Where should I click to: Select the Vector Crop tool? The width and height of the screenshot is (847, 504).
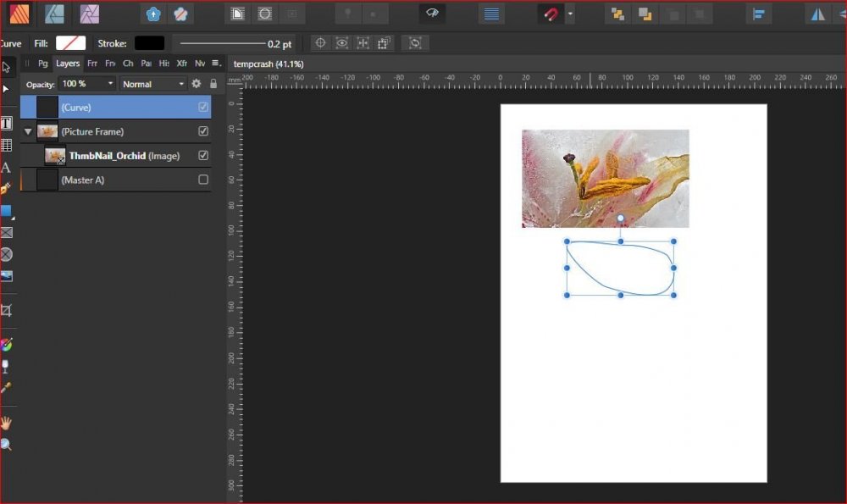click(6, 311)
